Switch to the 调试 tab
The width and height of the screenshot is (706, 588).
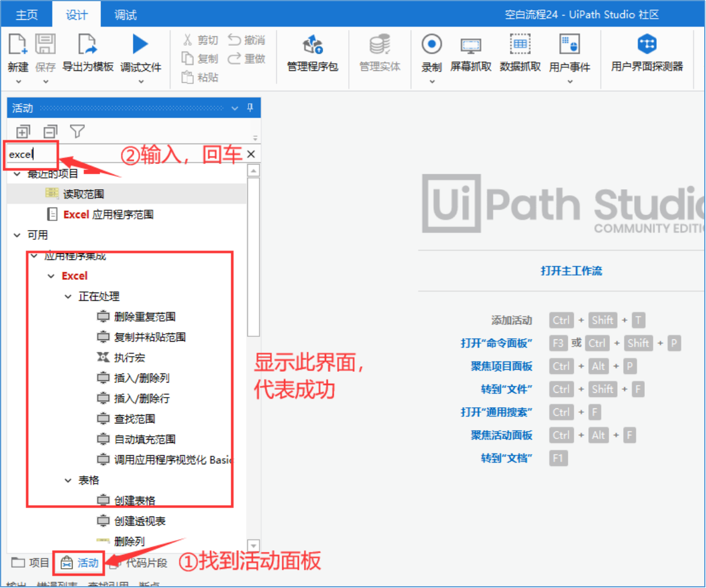tap(125, 15)
